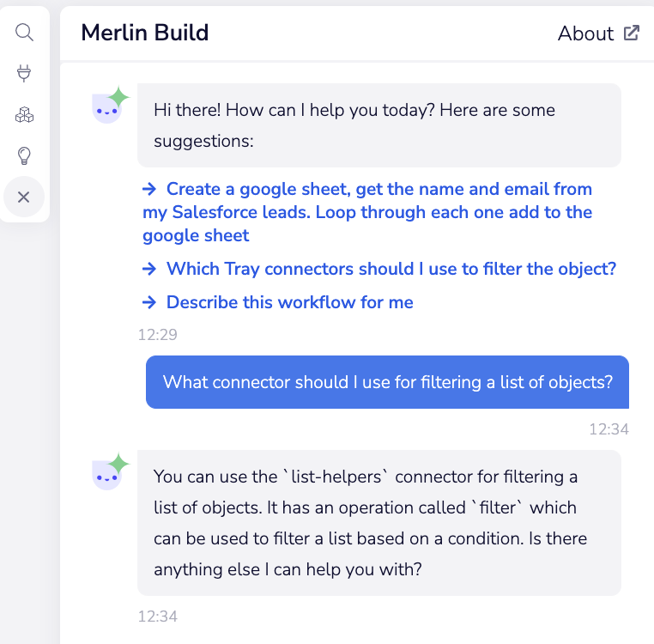Viewport: 654px width, 644px height.
Task: Open the About link
Action: pyautogui.click(x=586, y=33)
